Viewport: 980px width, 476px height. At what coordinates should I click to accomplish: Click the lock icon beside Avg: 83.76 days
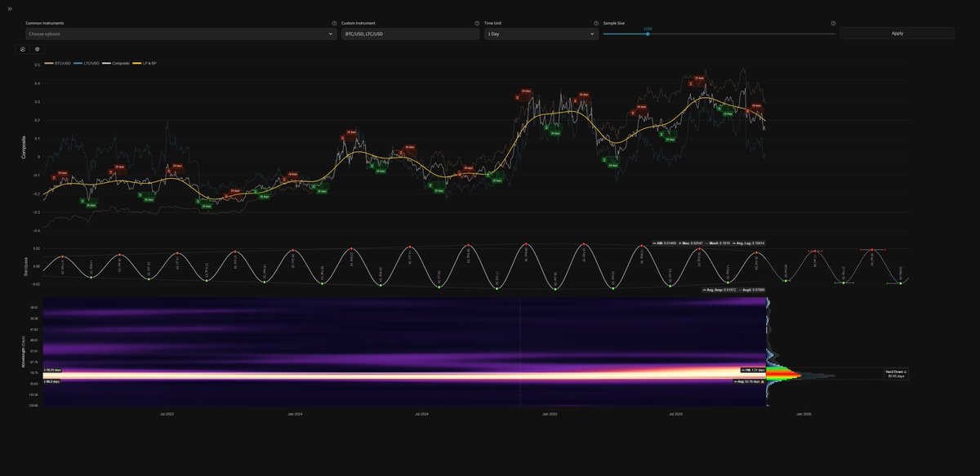(764, 380)
